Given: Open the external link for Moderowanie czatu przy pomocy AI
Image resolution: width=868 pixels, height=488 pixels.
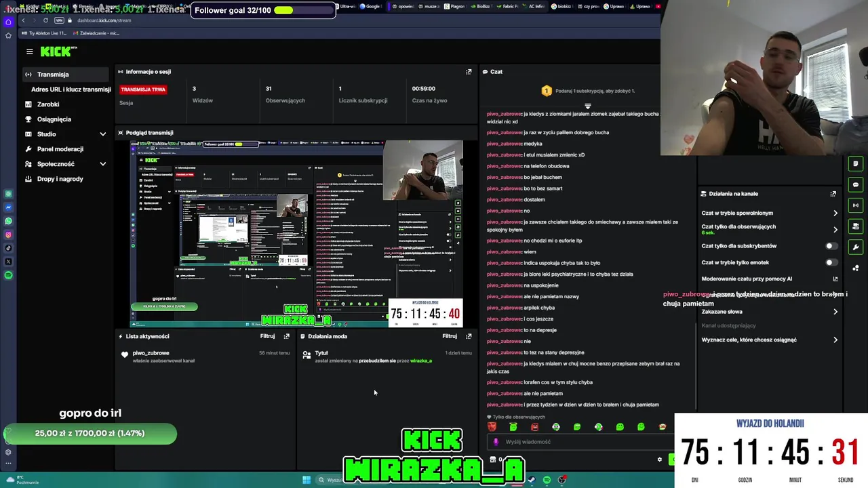Looking at the screenshot, I should coord(835,279).
